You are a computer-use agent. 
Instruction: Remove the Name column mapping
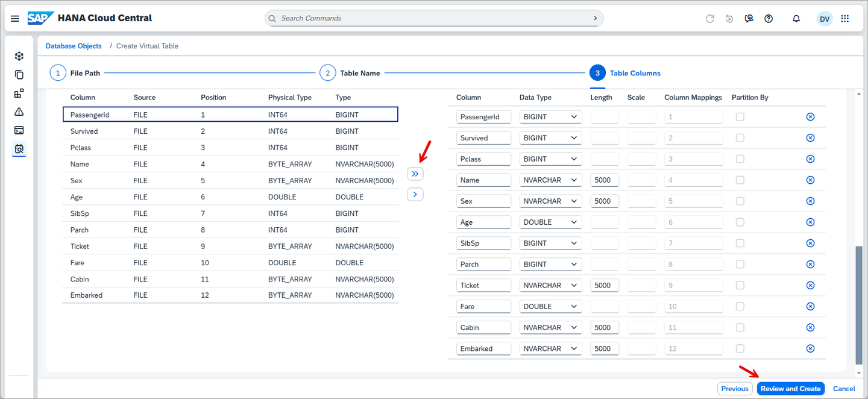[810, 180]
